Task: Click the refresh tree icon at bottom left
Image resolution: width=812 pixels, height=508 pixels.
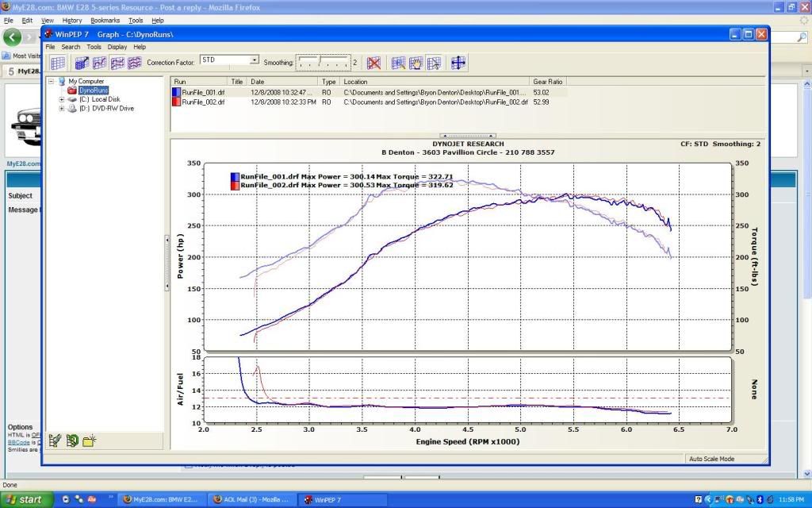Action: click(72, 441)
